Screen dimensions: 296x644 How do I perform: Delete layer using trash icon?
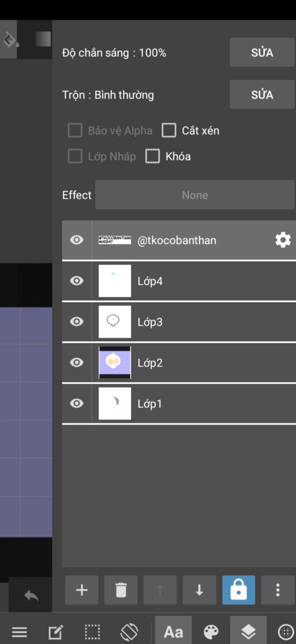pos(121,590)
